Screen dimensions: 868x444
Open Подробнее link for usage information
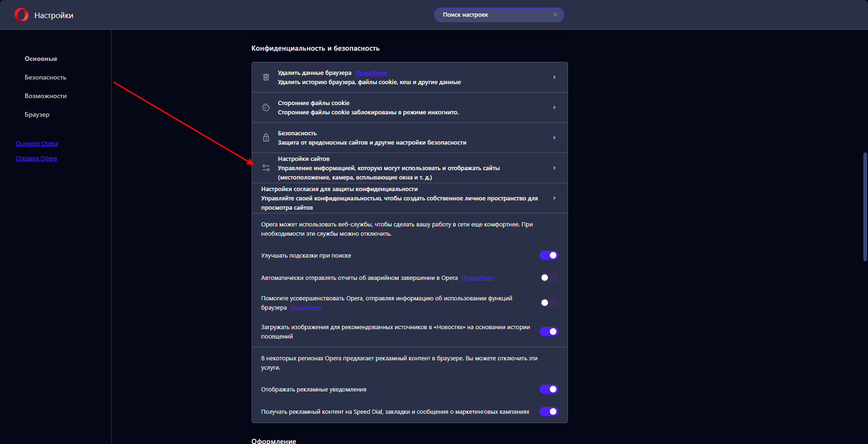coord(306,308)
